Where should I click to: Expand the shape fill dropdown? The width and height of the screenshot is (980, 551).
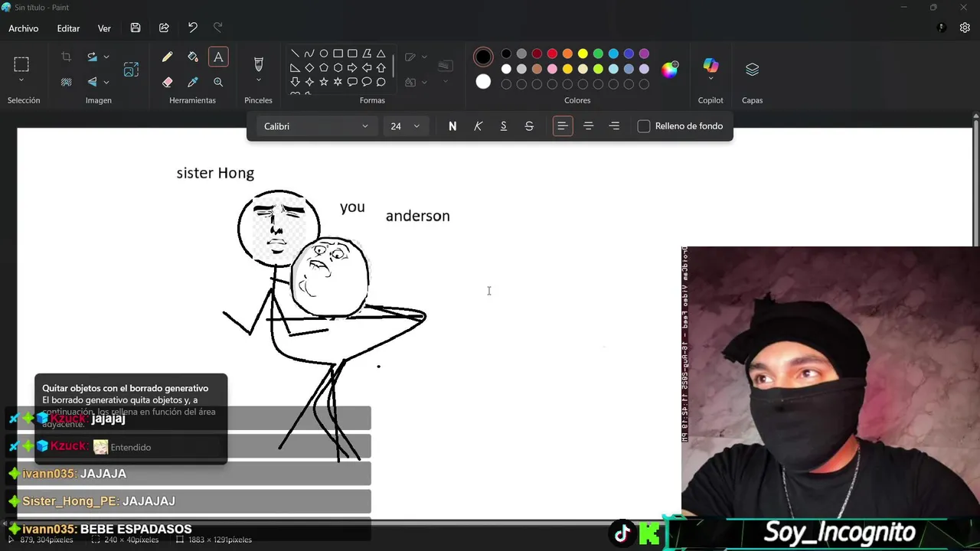coord(424,82)
